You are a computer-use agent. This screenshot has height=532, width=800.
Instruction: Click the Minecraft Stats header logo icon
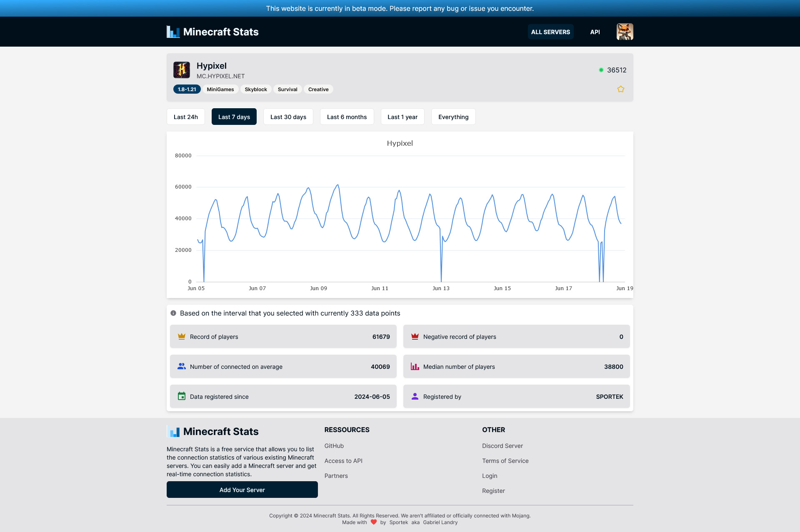coord(173,32)
